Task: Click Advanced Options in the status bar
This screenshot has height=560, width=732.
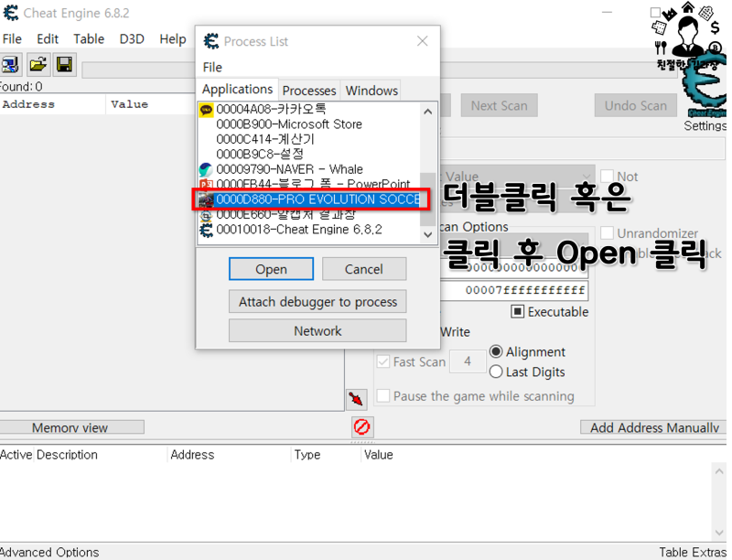Action: tap(49, 552)
